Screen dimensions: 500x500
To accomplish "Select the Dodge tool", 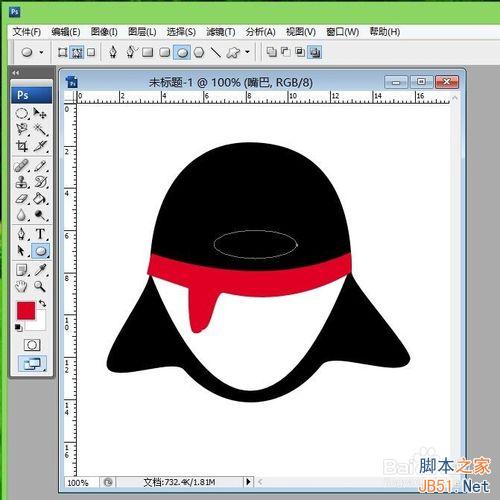I will click(x=40, y=215).
